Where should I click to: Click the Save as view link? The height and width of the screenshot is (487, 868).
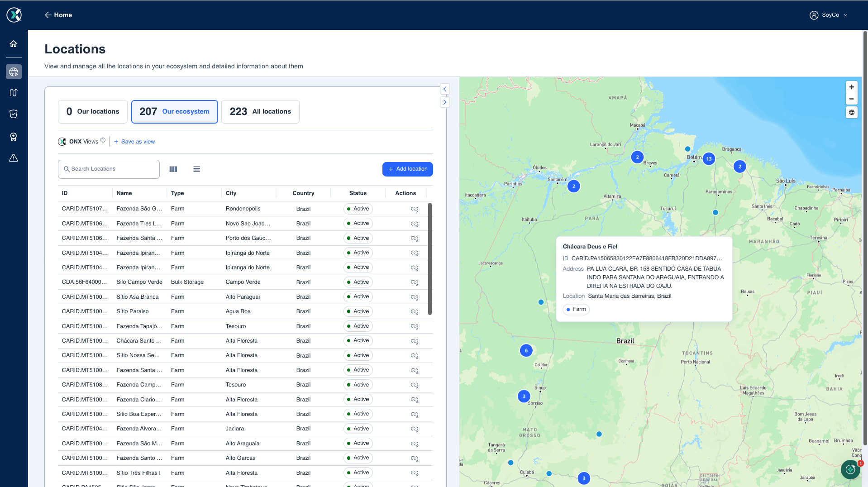pos(134,142)
